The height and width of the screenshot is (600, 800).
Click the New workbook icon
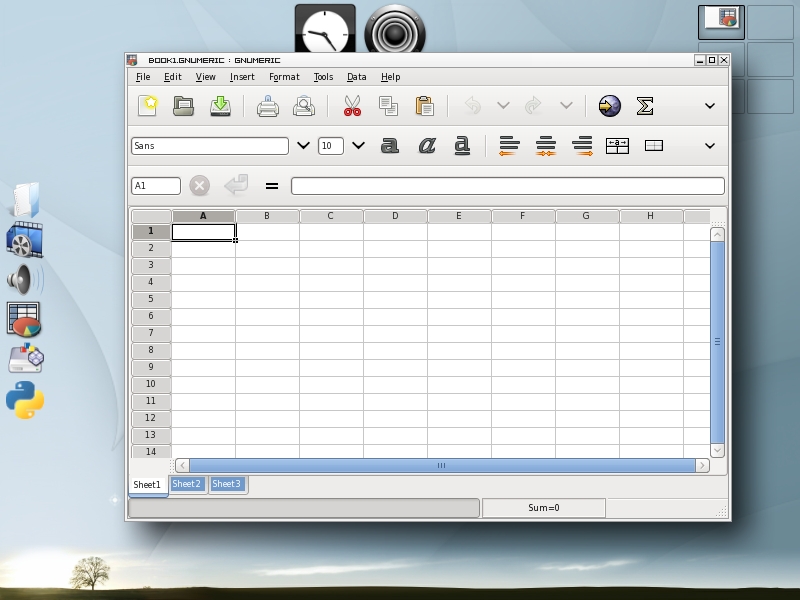[148, 105]
